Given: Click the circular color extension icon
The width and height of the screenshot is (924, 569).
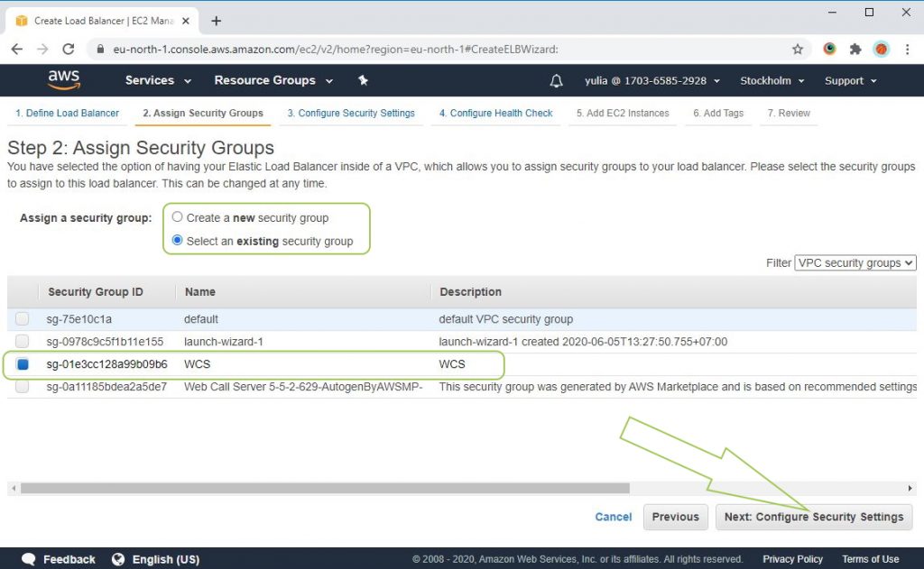Looking at the screenshot, I should pos(830,49).
